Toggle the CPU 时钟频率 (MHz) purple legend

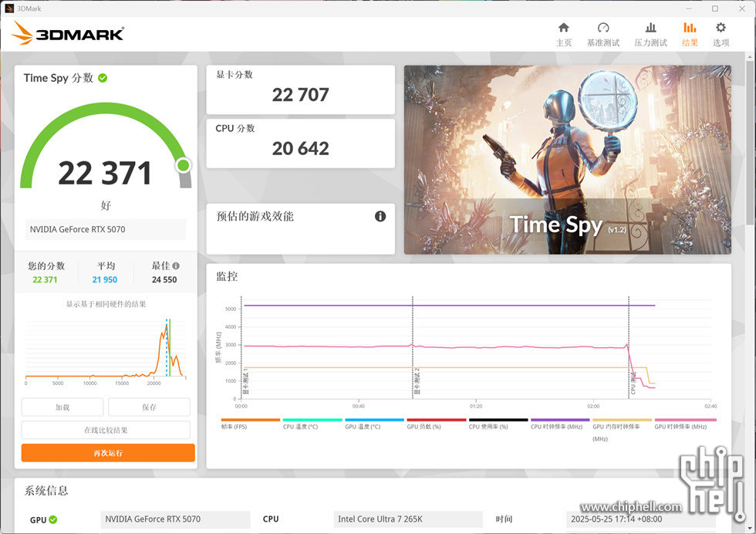pos(560,424)
